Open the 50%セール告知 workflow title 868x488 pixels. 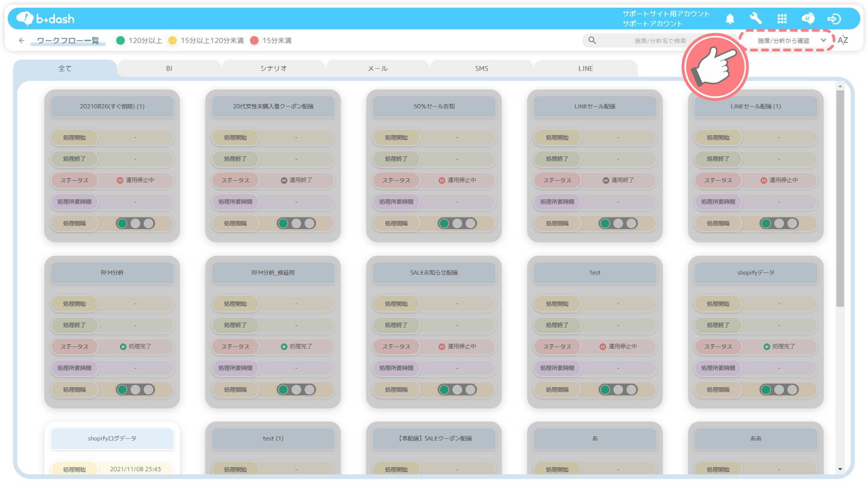434,107
